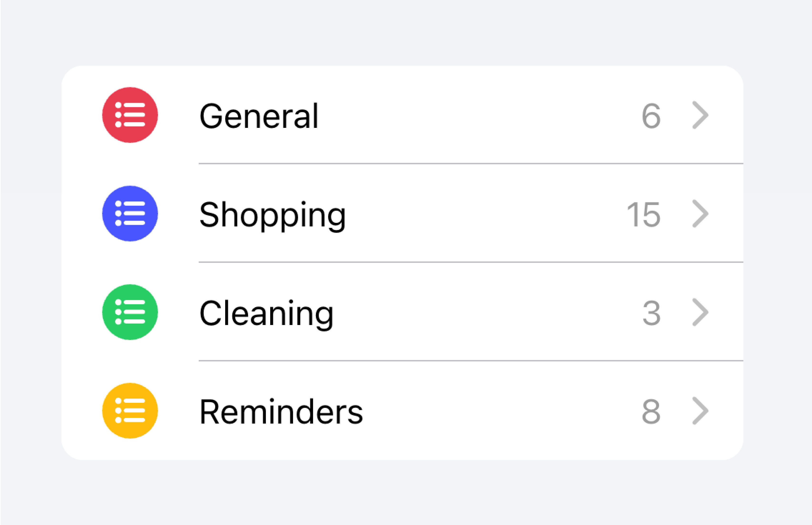Viewport: 812px width, 525px height.
Task: Tap the green circle beside Cleaning
Action: click(x=131, y=312)
